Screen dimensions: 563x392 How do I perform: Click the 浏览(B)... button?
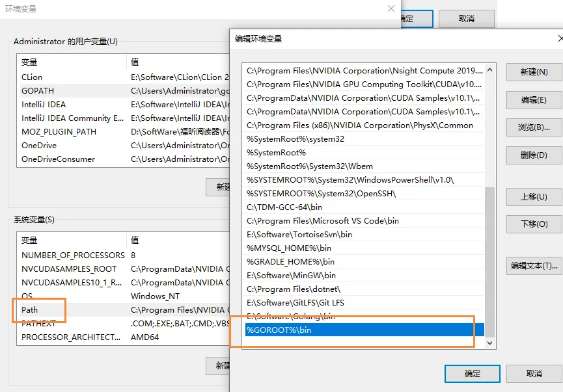pyautogui.click(x=533, y=127)
